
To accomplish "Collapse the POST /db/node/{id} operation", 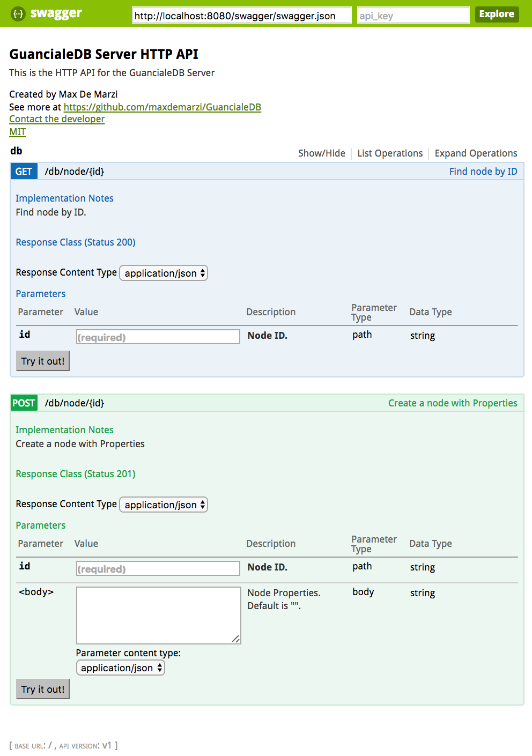I will [x=75, y=403].
